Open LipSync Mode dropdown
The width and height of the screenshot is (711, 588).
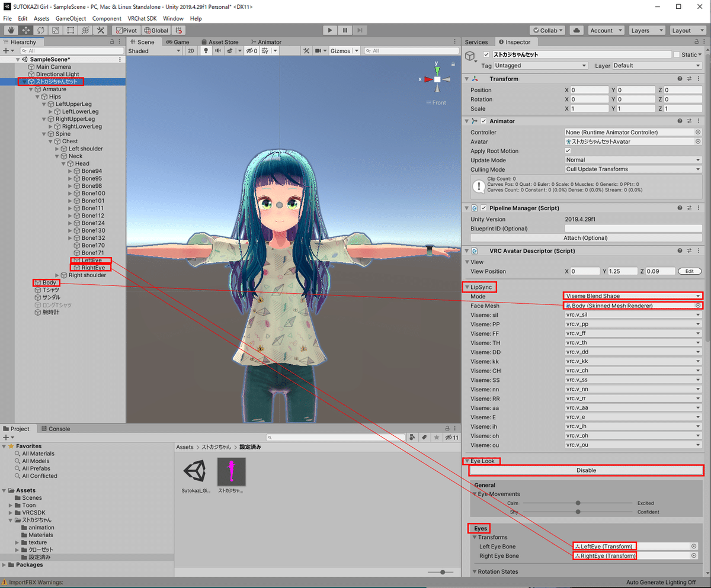[633, 296]
